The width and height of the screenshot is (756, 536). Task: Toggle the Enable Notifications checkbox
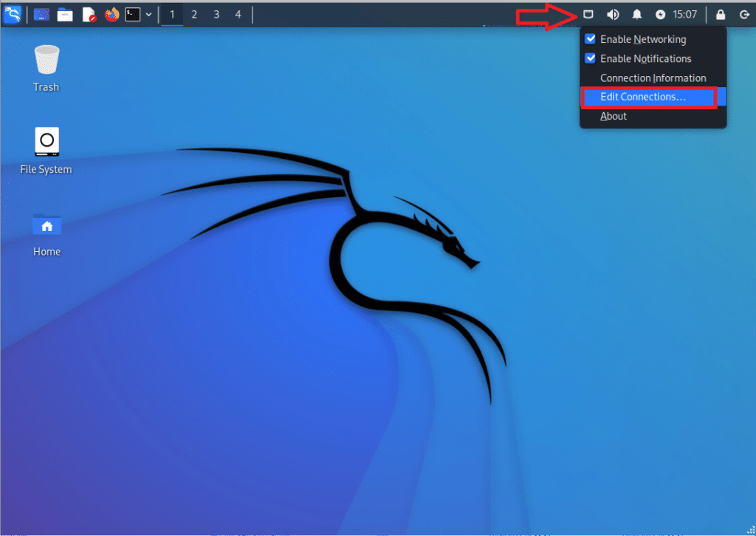[x=590, y=58]
